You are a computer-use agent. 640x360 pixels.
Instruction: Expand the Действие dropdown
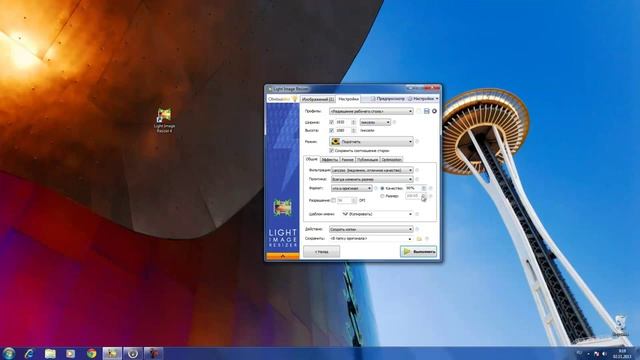coord(371,229)
